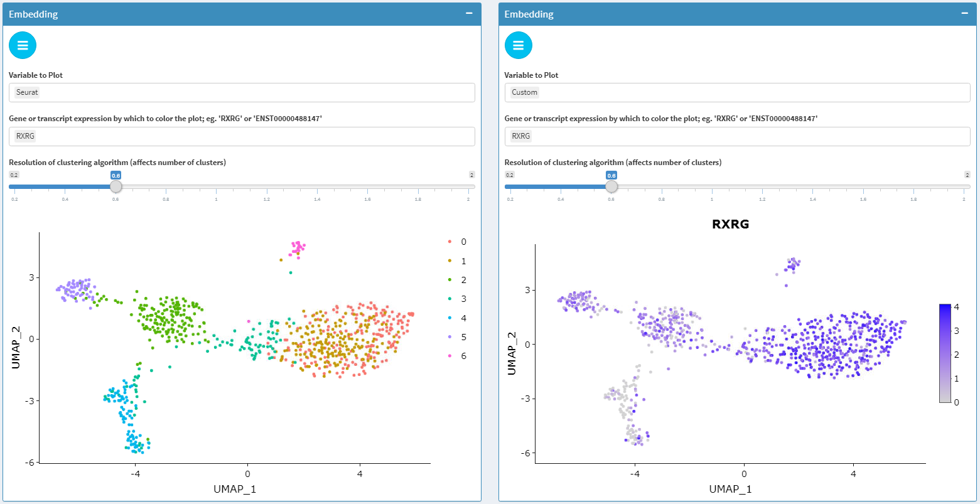Open the Variable to Plot dropdown showing Seurat
The width and height of the screenshot is (980, 504).
click(x=242, y=92)
